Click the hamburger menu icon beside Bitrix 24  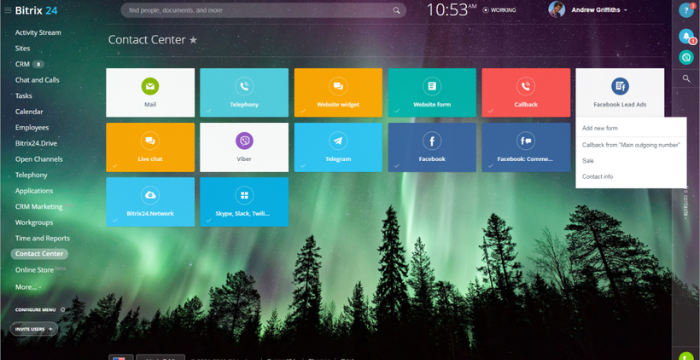tap(8, 10)
